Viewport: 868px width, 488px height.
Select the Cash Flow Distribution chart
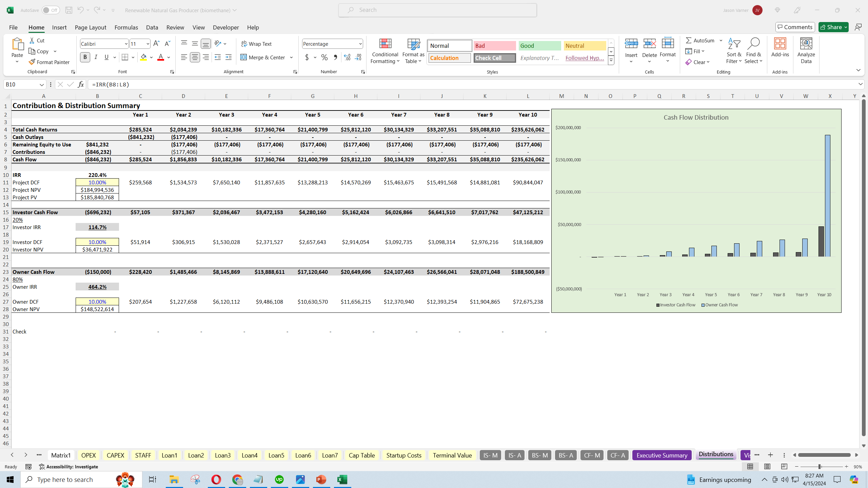coord(696,210)
